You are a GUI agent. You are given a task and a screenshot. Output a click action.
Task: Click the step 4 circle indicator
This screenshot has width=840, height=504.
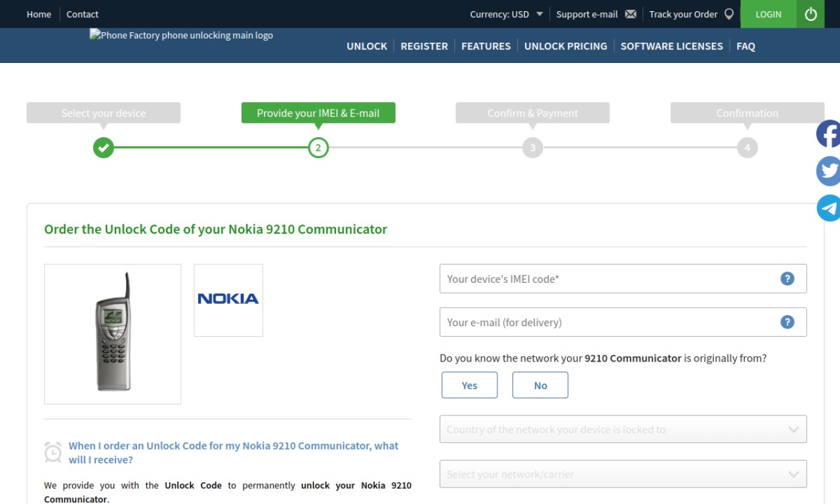coord(747,148)
